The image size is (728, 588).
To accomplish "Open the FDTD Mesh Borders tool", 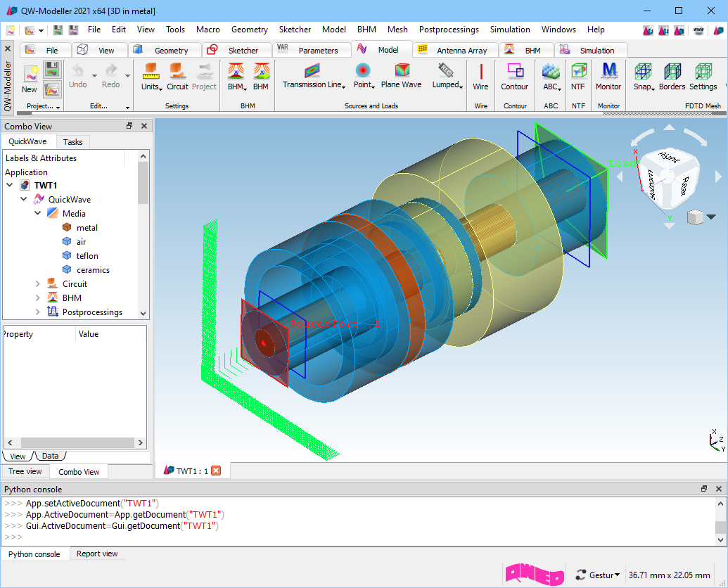I will point(672,77).
